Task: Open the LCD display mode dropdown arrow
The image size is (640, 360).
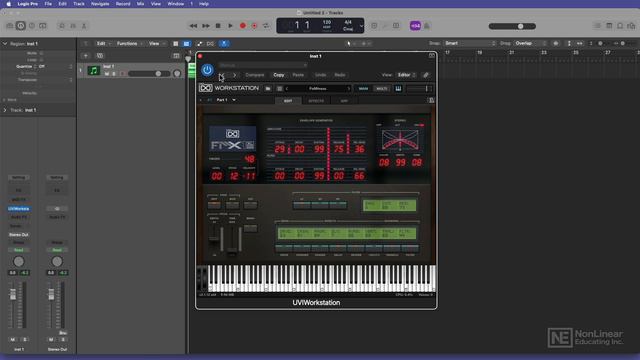Action: (x=361, y=26)
